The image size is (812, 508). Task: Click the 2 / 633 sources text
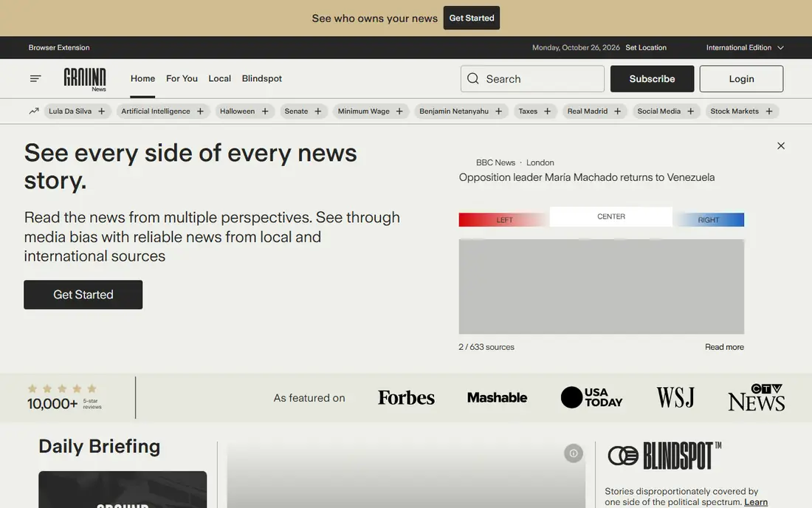point(486,347)
